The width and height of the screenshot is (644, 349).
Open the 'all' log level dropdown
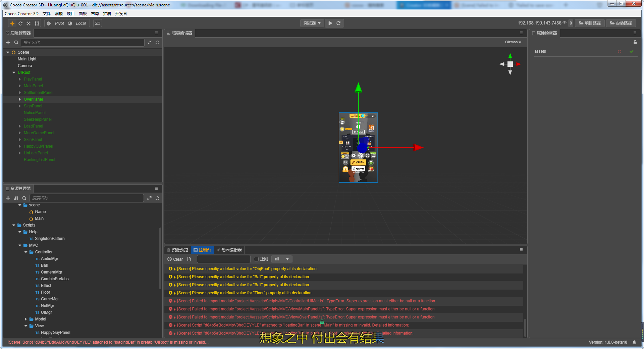click(x=282, y=259)
